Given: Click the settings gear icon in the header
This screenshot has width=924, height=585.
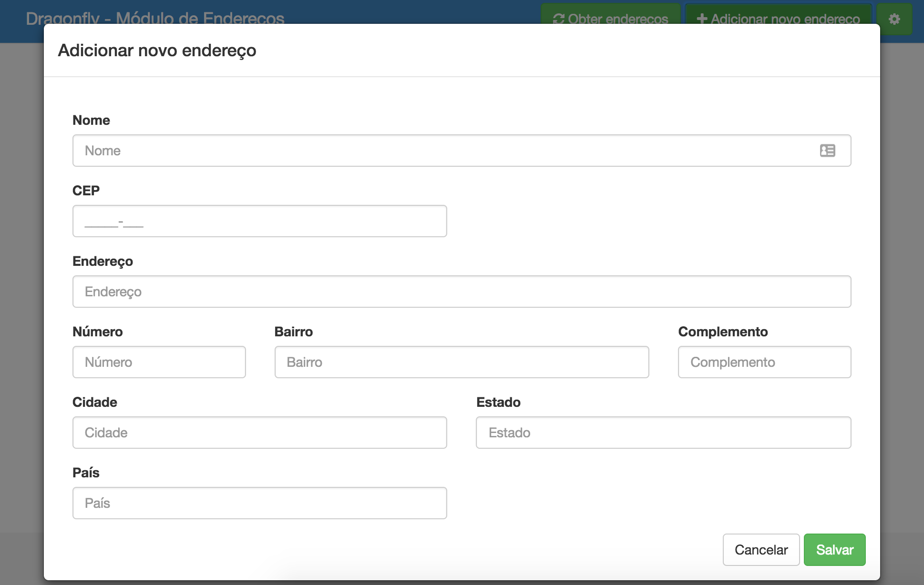Looking at the screenshot, I should [894, 19].
